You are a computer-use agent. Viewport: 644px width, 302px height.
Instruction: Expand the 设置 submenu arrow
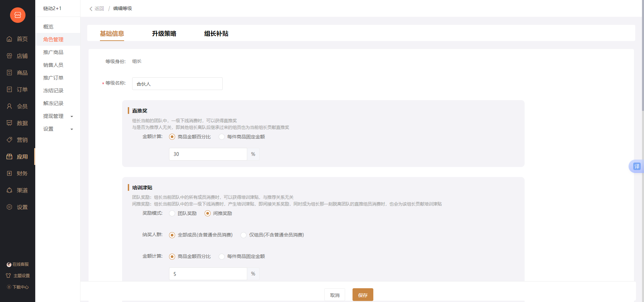(71, 129)
